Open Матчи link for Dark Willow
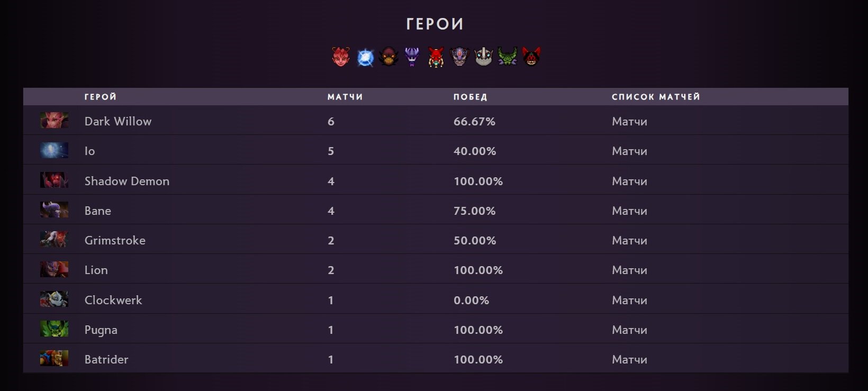Image resolution: width=868 pixels, height=391 pixels. (629, 121)
